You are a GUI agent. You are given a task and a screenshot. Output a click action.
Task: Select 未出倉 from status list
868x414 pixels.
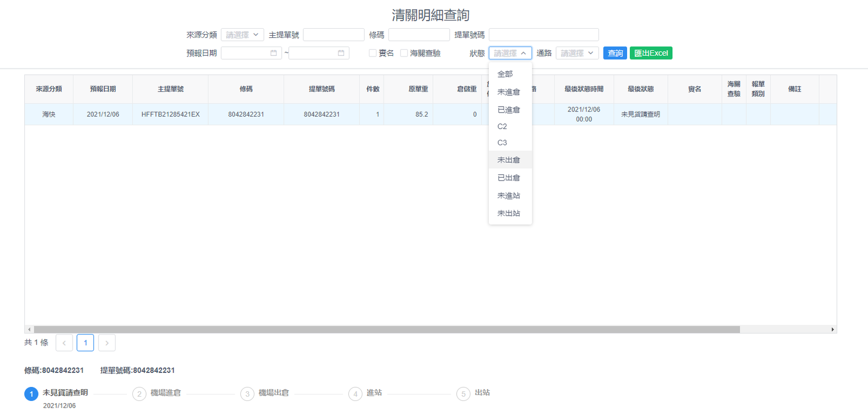click(509, 160)
